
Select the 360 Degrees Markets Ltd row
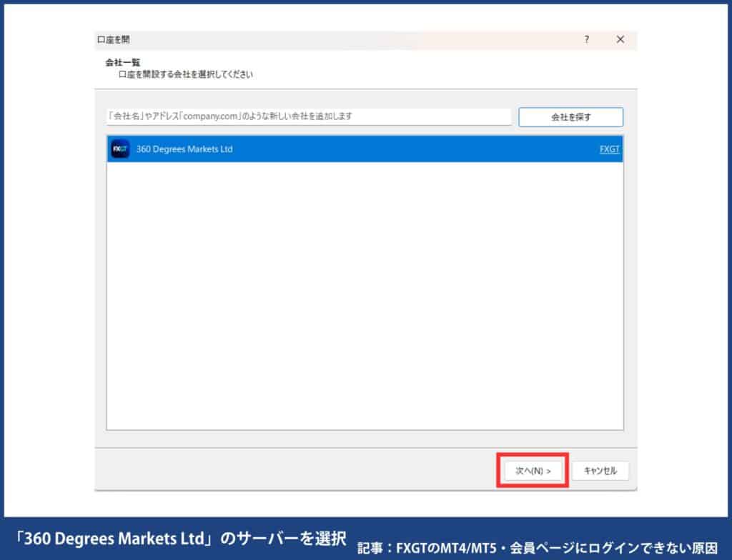[365, 149]
